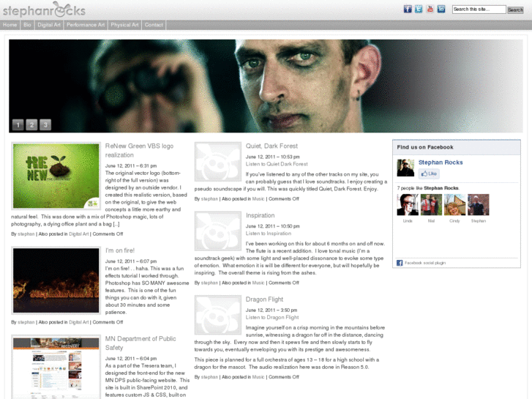Viewport: 532px width, 399px height.
Task: Click Music category under Inspiration post
Action: click(x=258, y=283)
